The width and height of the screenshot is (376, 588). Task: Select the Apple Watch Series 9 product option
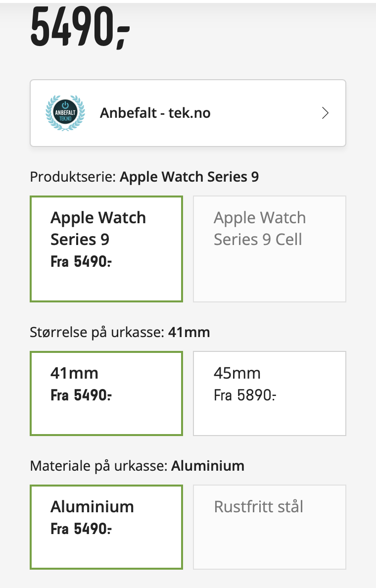pos(106,248)
